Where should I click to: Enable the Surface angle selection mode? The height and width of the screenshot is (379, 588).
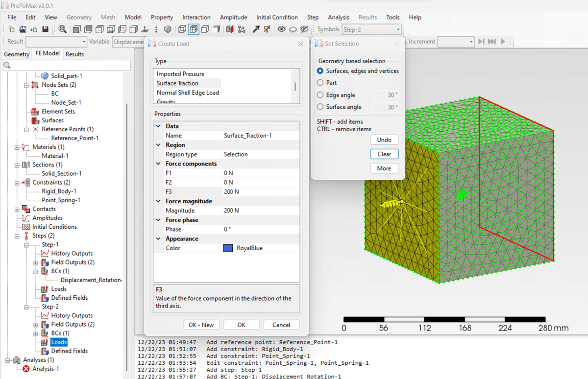click(x=320, y=107)
